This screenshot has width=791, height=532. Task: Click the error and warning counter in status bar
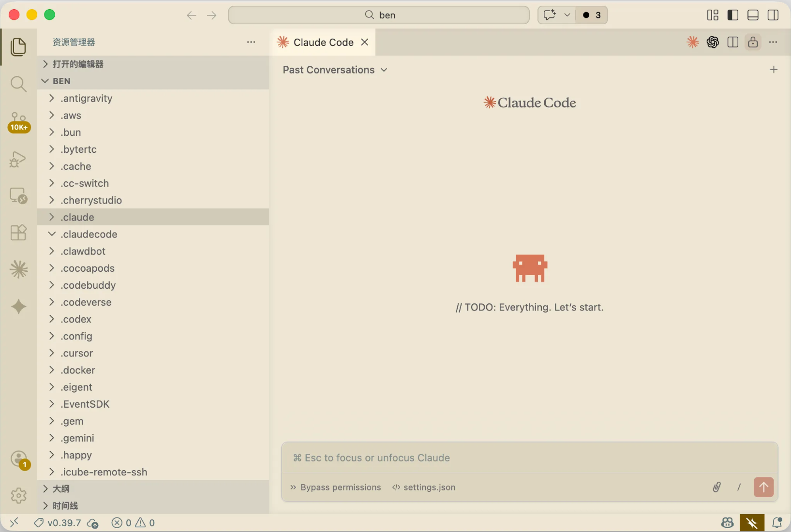coord(133,523)
